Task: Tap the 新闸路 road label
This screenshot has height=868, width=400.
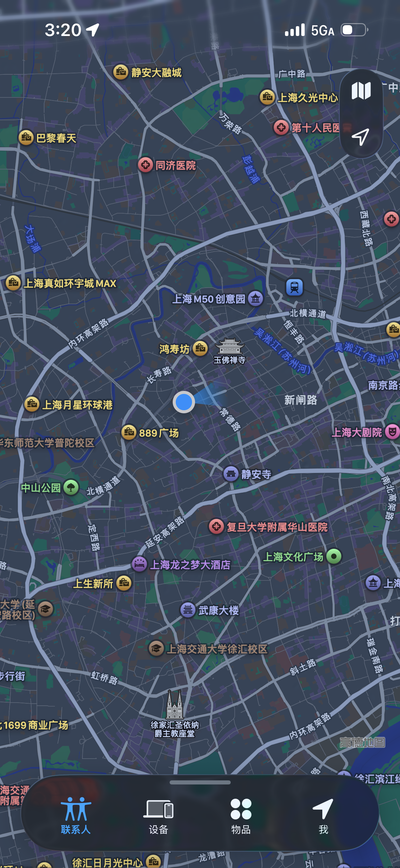Action: 301,400
